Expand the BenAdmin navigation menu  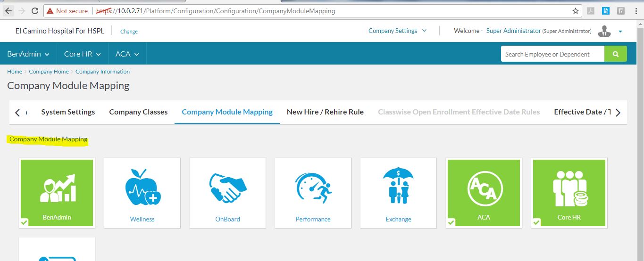28,54
